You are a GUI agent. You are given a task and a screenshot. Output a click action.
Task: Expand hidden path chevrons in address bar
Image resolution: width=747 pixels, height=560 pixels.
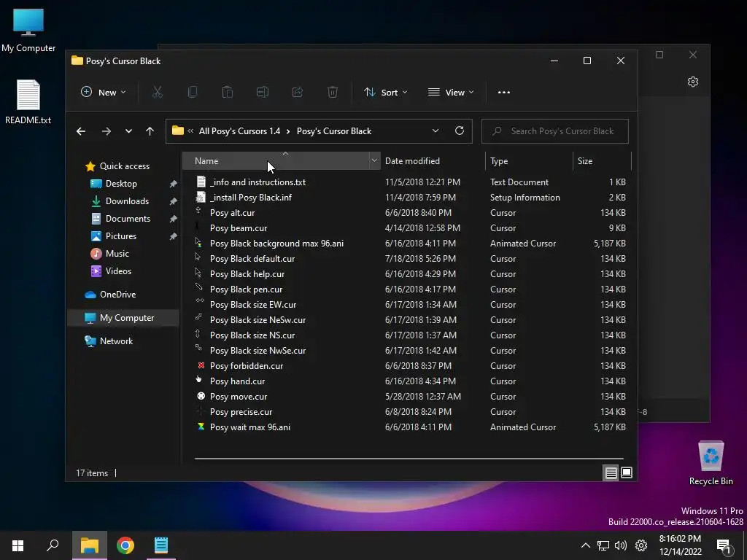[x=190, y=131]
